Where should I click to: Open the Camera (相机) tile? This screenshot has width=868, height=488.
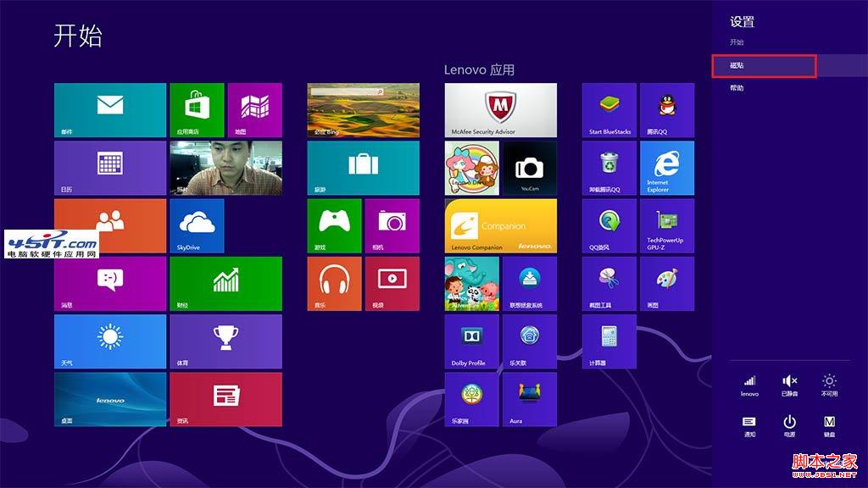tap(392, 225)
